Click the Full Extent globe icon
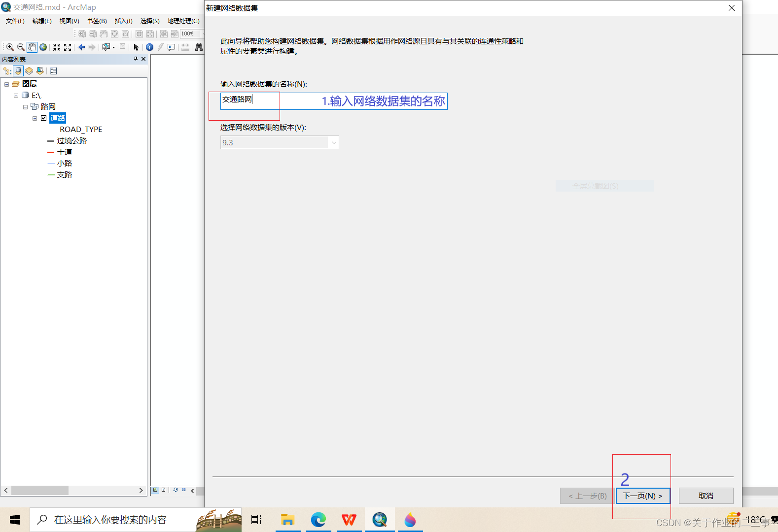The image size is (778, 532). tap(43, 47)
